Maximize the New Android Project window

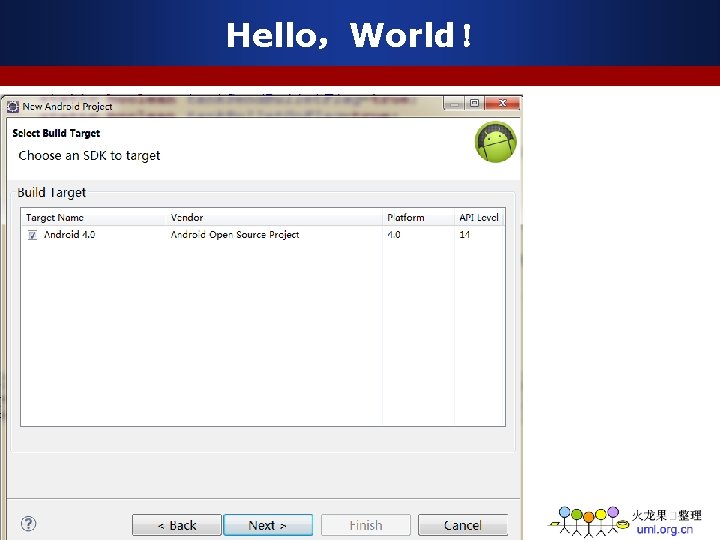click(x=474, y=103)
